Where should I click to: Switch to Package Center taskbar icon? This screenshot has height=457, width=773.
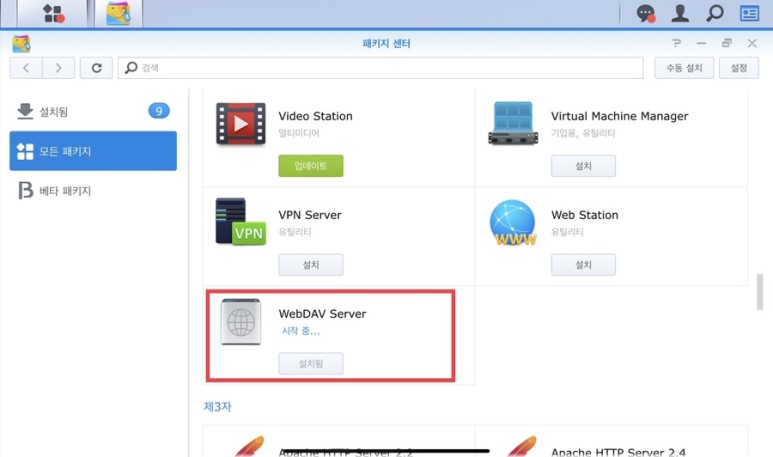point(118,13)
